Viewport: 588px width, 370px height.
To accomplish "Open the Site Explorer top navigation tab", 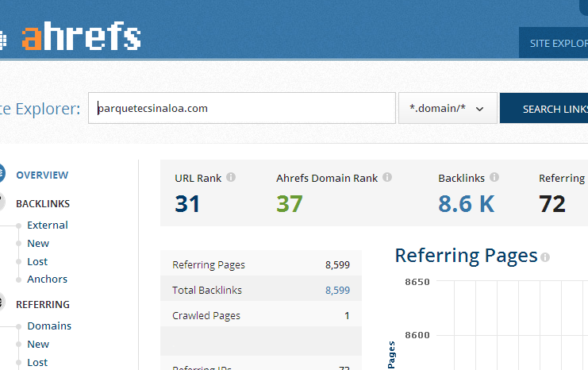I will [x=554, y=43].
